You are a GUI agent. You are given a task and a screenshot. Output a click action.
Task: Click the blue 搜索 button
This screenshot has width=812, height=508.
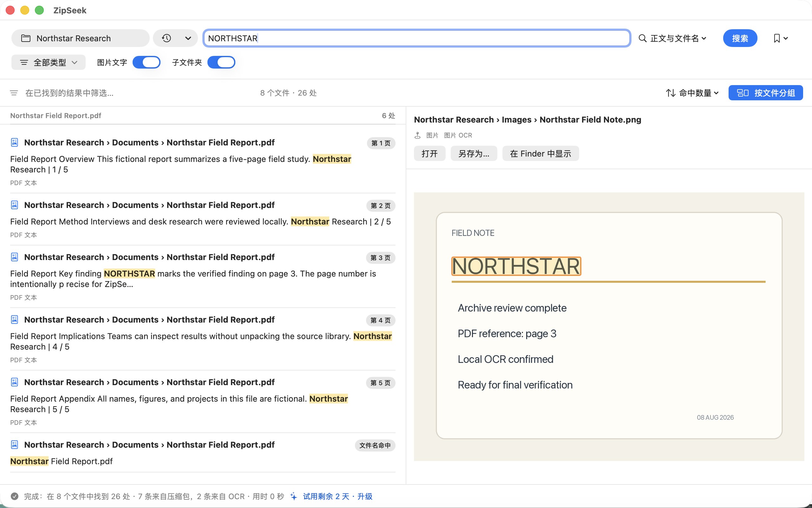click(x=740, y=38)
